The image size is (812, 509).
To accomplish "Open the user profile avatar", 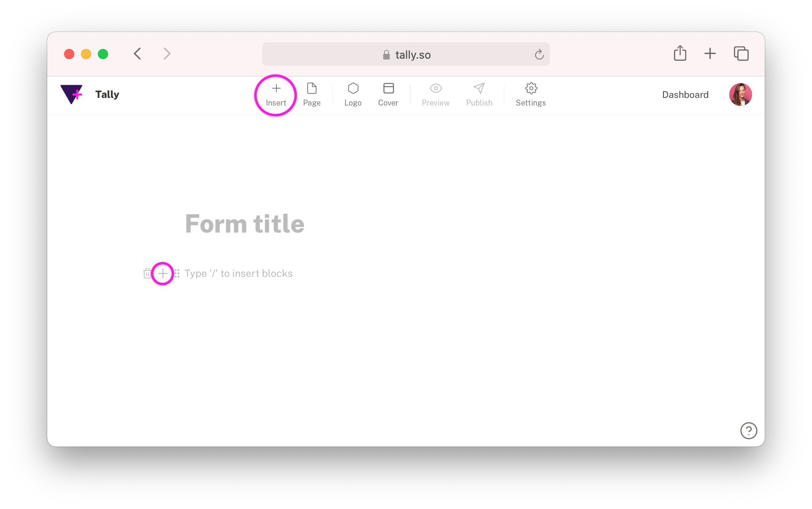I will (741, 95).
